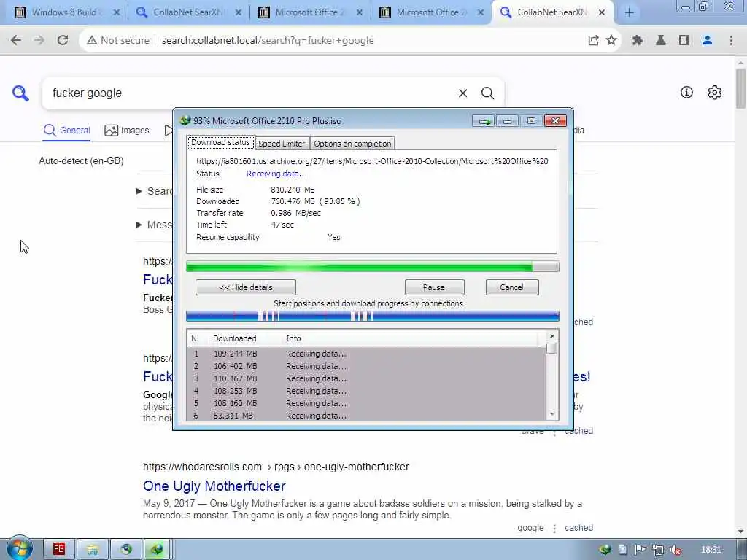
Task: Open the browser profile avatar
Action: pos(708,41)
